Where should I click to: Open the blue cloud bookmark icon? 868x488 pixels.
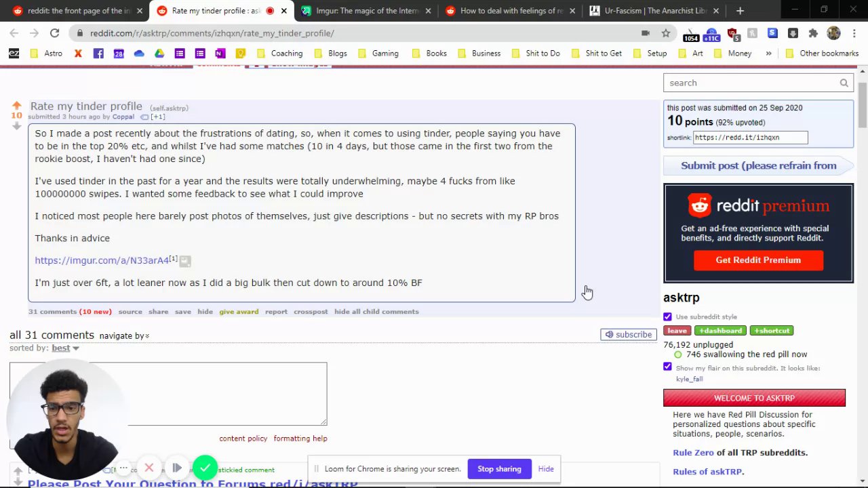[139, 53]
